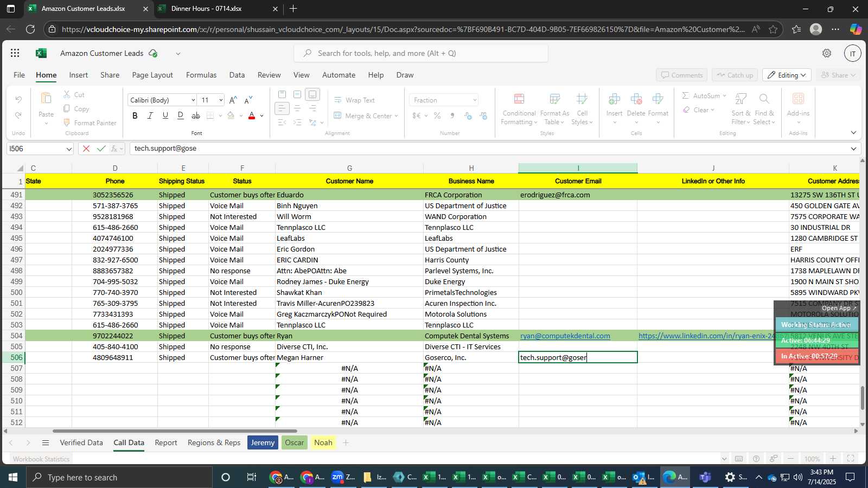This screenshot has height=488, width=868.
Task: Expand the font color dropdown arrow
Action: (261, 115)
